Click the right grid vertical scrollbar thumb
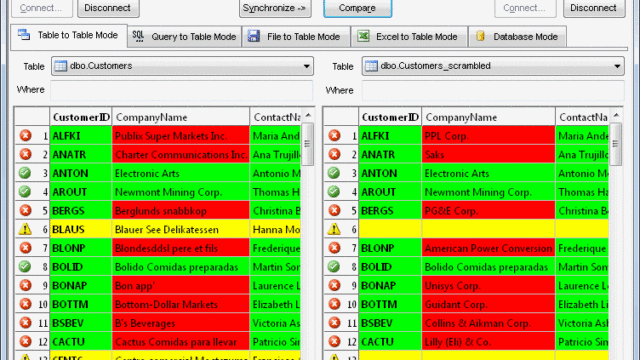The image size is (640, 360). (x=616, y=144)
